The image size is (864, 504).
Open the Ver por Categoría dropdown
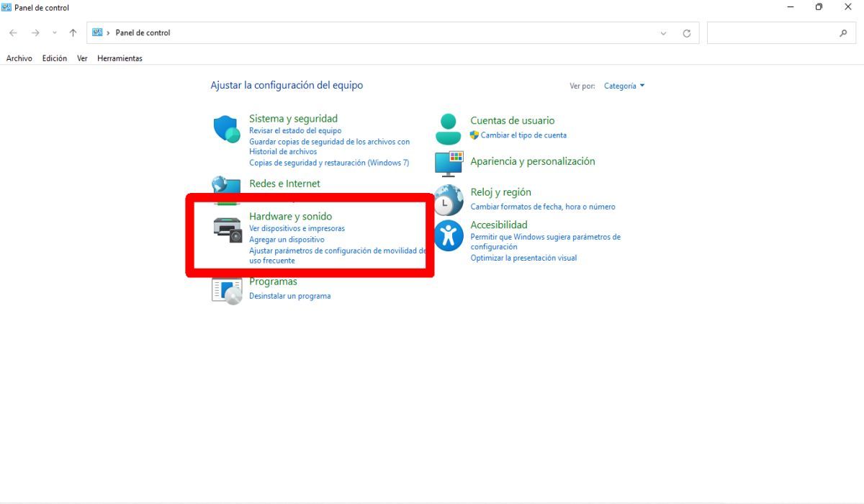point(624,86)
